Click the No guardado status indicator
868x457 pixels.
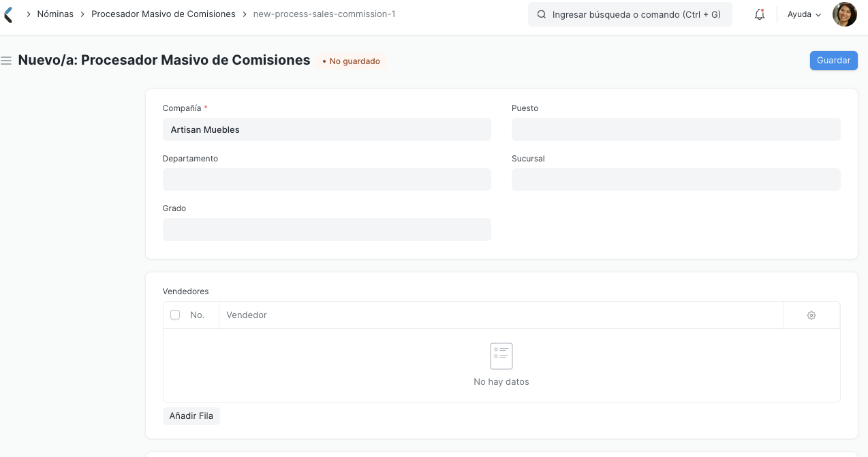pyautogui.click(x=352, y=61)
